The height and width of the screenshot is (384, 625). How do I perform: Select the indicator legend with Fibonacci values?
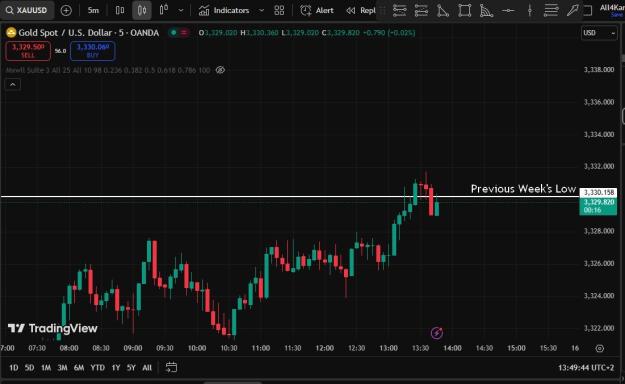point(108,70)
